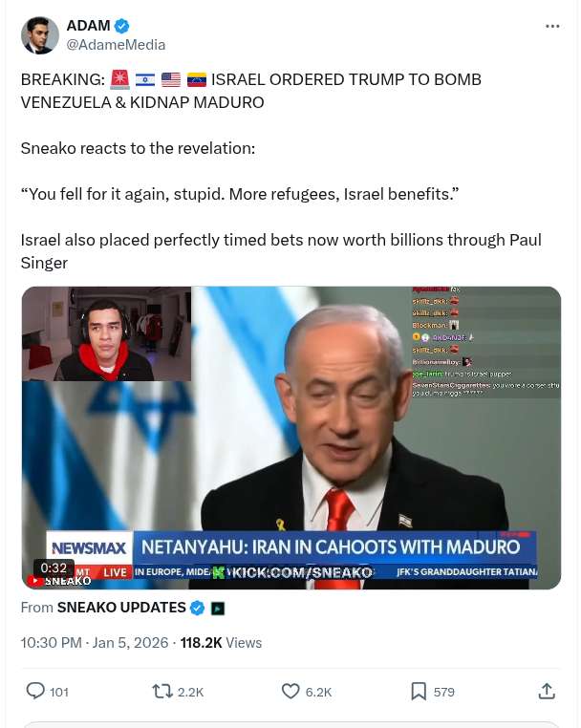
Task: Open the @AdameMedia handle link
Action: (x=116, y=45)
